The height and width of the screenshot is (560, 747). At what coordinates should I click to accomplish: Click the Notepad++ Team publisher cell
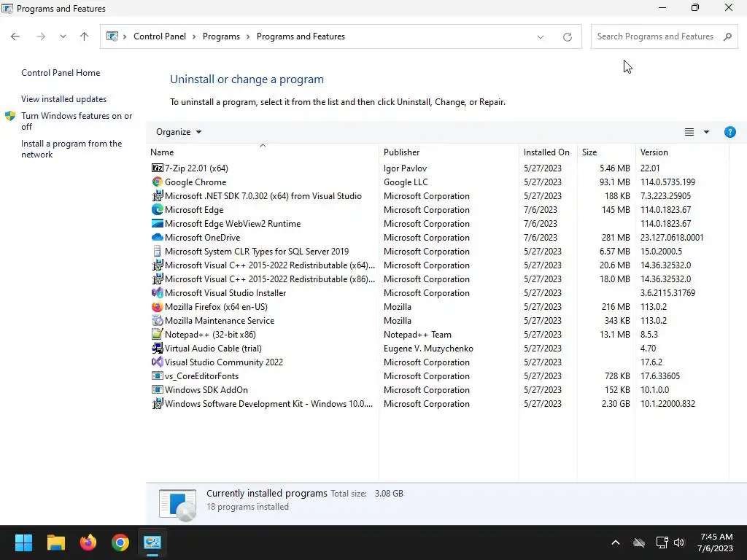[417, 334]
